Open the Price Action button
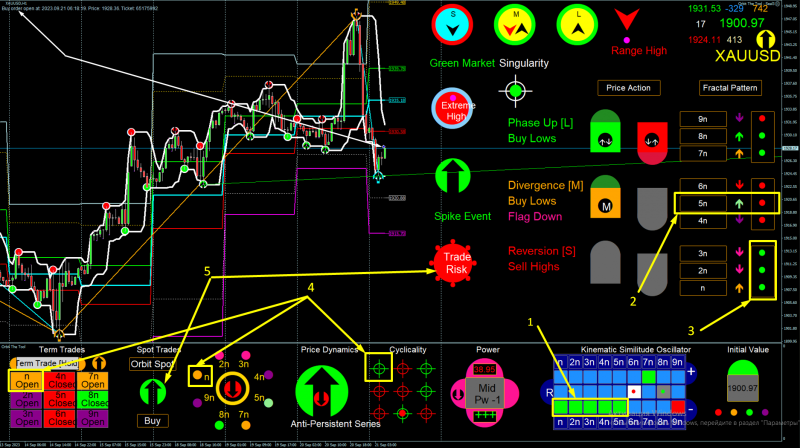The width and height of the screenshot is (800, 448). (629, 88)
